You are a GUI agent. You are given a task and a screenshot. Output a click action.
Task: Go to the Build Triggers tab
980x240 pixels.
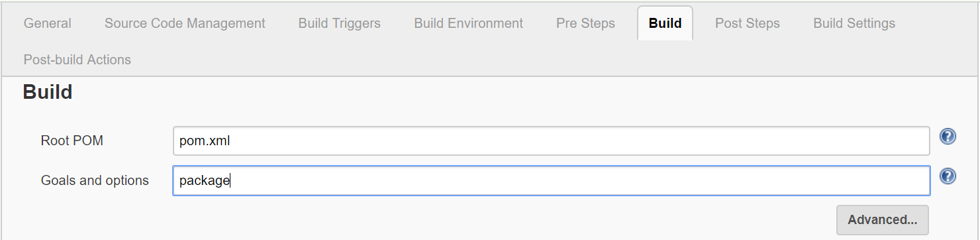click(340, 23)
